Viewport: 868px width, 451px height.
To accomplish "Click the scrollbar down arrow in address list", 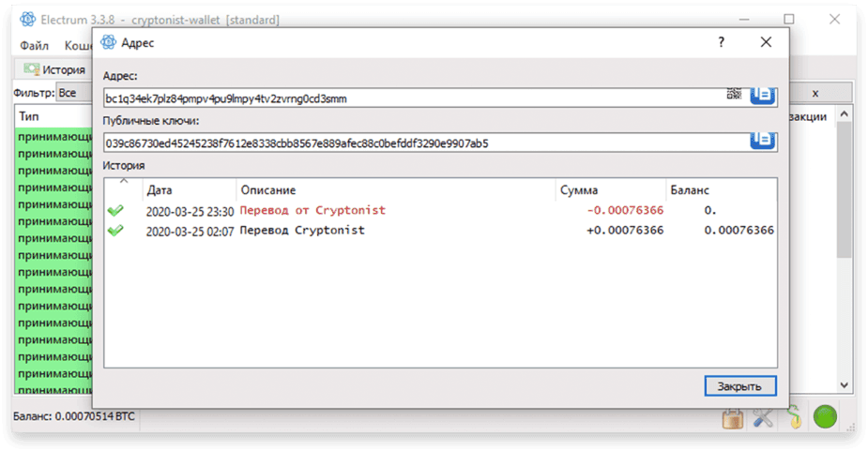I will coord(844,384).
